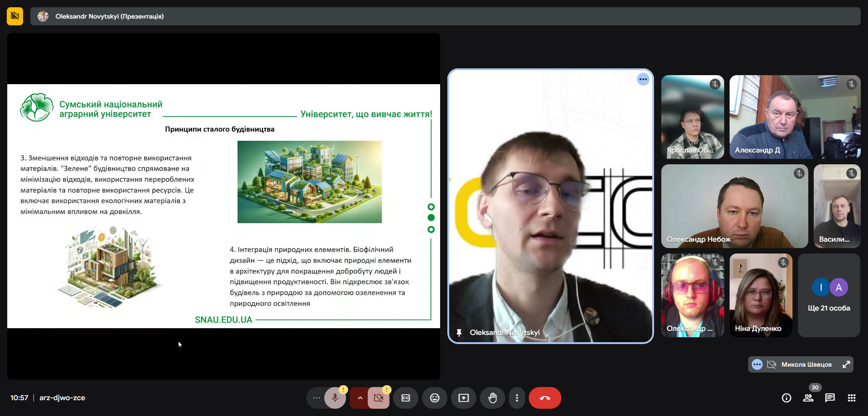
Task: Select Ніна Дуленко's video thumbnail
Action: [x=761, y=295]
